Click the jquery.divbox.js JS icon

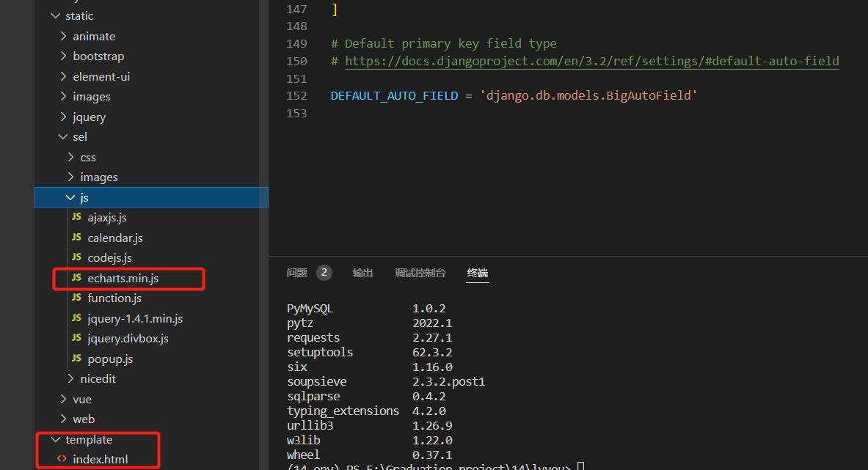click(76, 339)
